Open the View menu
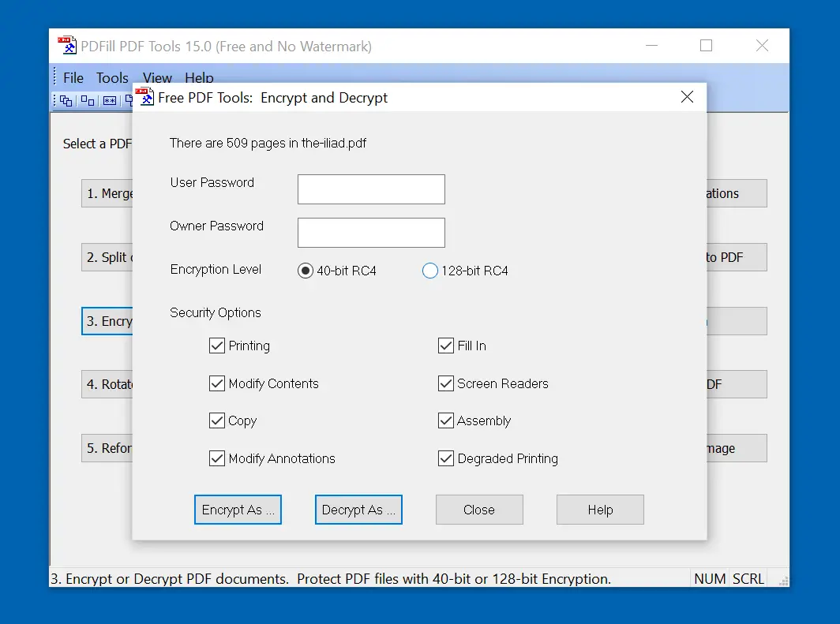Screen dimensions: 840x624 [x=157, y=77]
